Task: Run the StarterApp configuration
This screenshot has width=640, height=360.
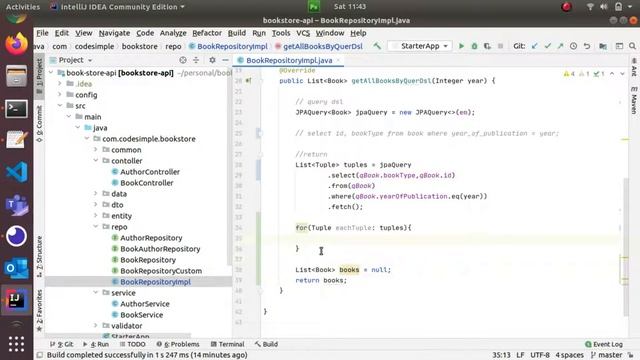Action: pos(461,46)
